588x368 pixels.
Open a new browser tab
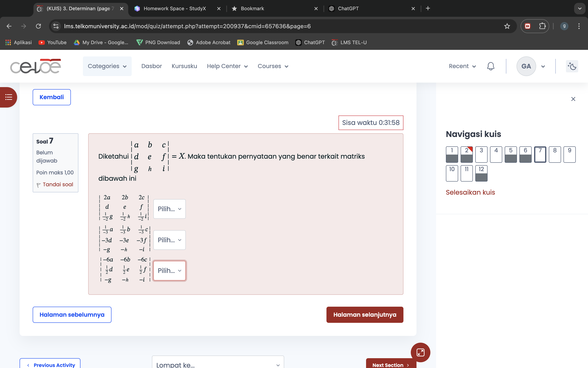tap(428, 8)
